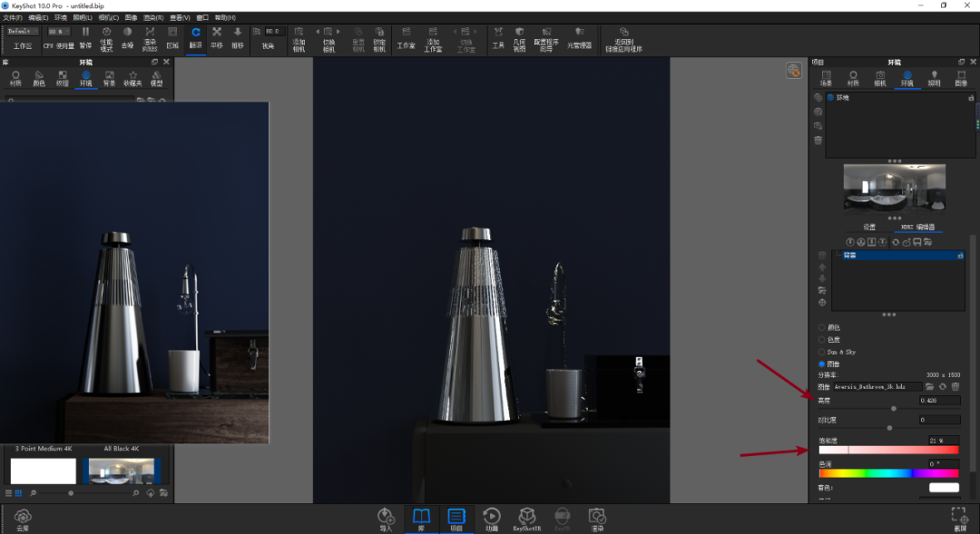The height and width of the screenshot is (534, 980).
Task: Delete the loaded HDRI image
Action: pyautogui.click(x=955, y=387)
